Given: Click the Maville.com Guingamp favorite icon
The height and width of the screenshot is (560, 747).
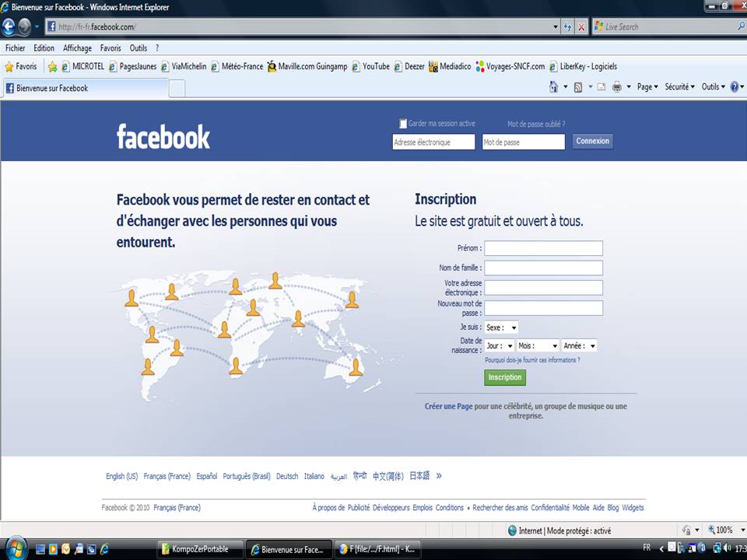Looking at the screenshot, I should pos(272,67).
